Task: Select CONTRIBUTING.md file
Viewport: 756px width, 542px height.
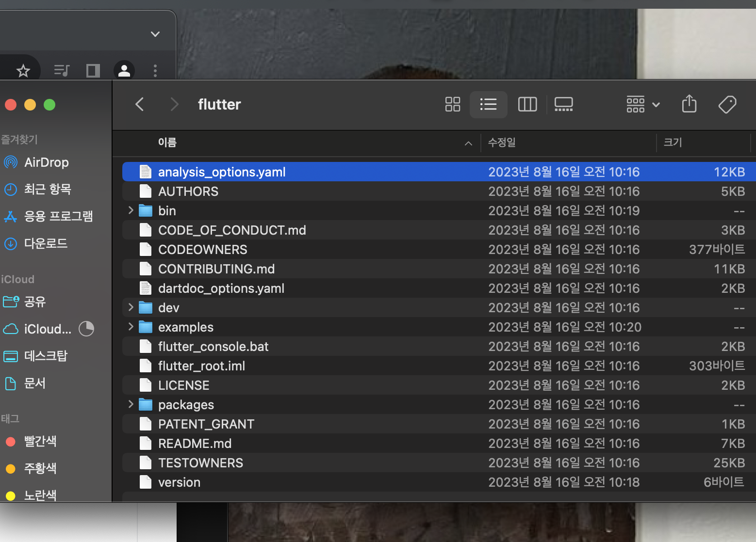Action: pyautogui.click(x=439, y=269)
